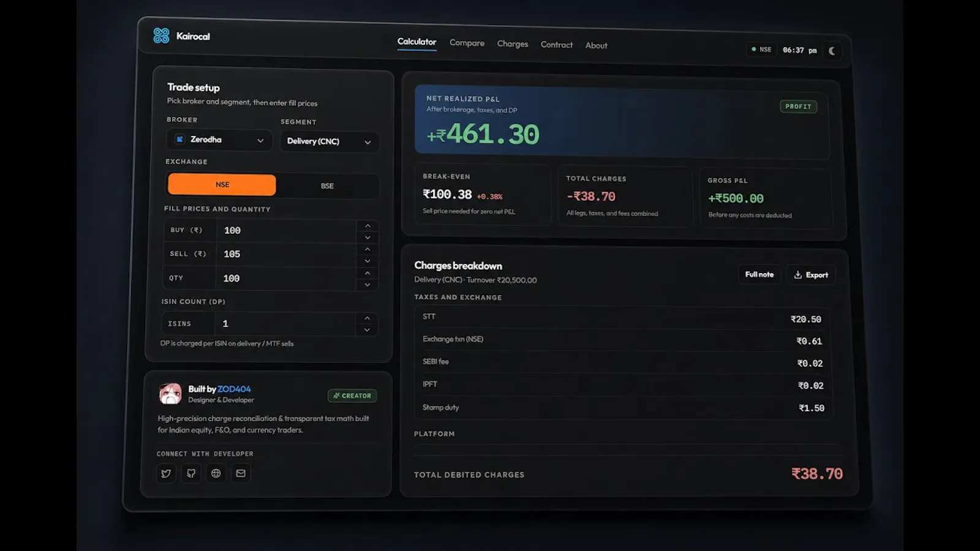The image size is (980, 551).
Task: Click the total charges value -₹38.70
Action: point(591,197)
